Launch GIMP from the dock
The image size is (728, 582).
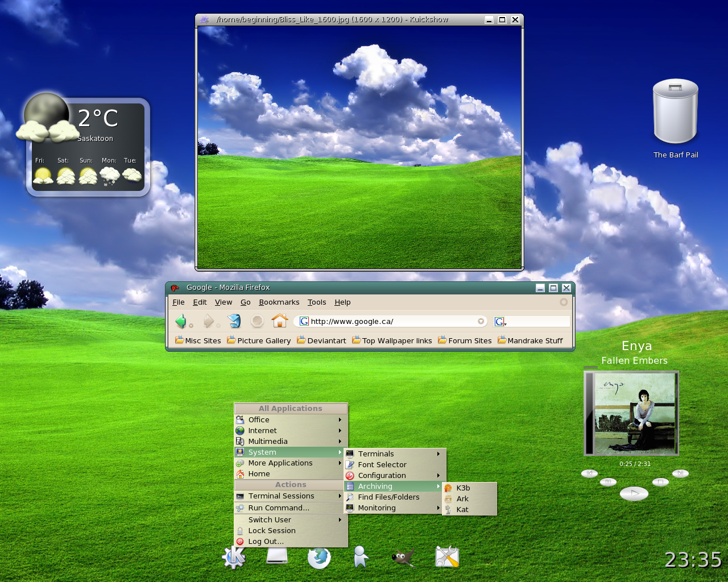[x=403, y=558]
